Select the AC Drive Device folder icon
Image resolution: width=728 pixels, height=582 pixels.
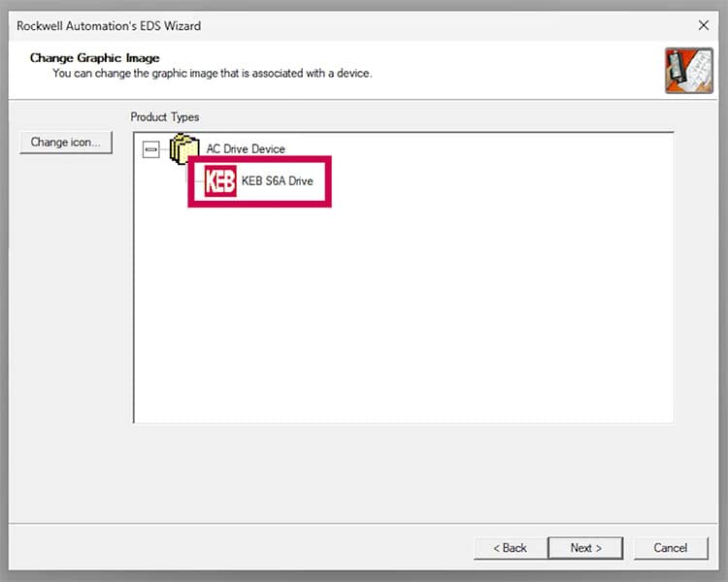tap(184, 148)
